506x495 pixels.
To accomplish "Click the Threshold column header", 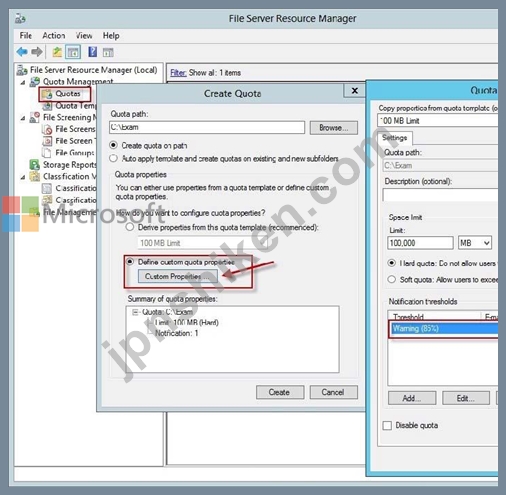I will [434, 316].
